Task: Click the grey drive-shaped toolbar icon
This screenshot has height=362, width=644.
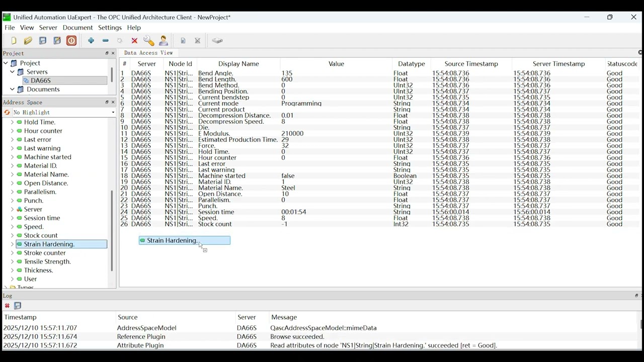Action: tap(217, 41)
